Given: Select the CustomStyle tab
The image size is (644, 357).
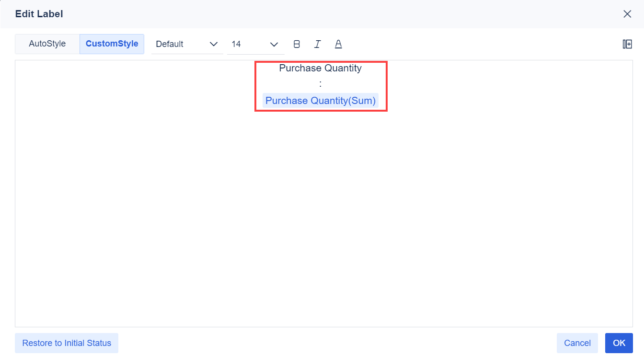Looking at the screenshot, I should point(112,44).
